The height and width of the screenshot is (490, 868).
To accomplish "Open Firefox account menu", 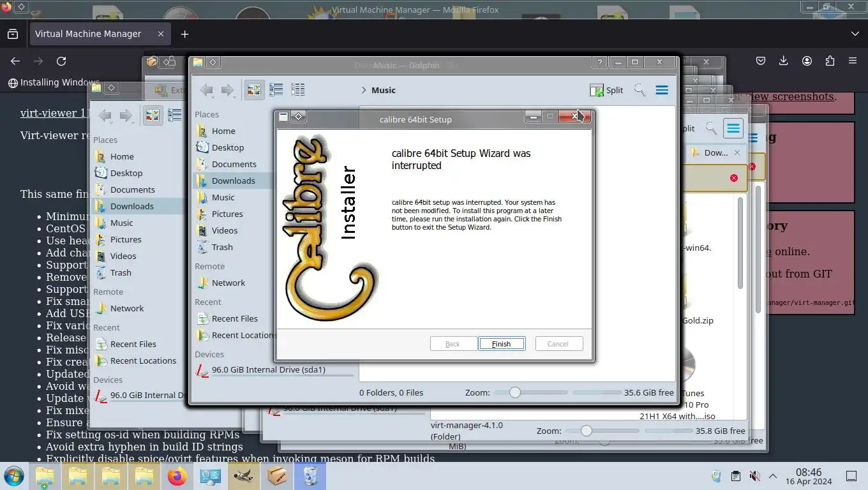I will tap(807, 61).
